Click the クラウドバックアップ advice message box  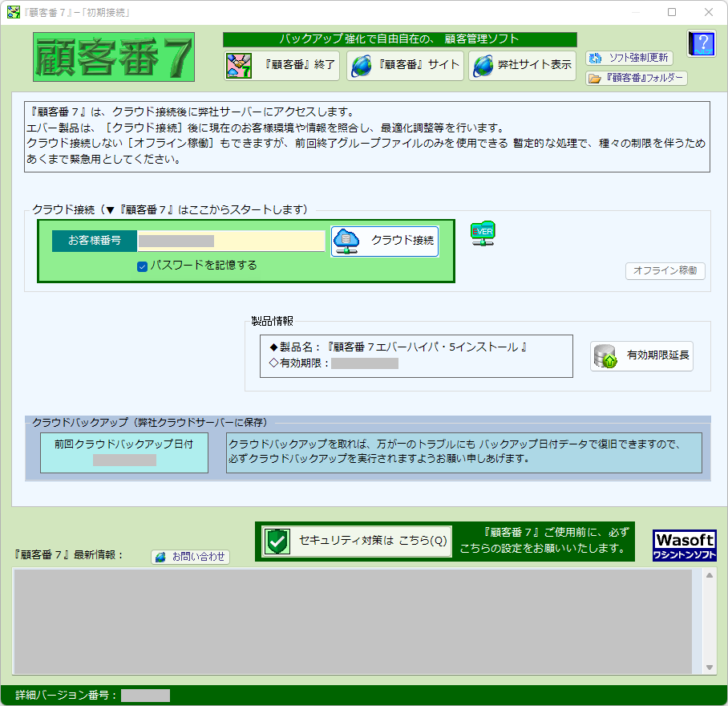point(464,452)
